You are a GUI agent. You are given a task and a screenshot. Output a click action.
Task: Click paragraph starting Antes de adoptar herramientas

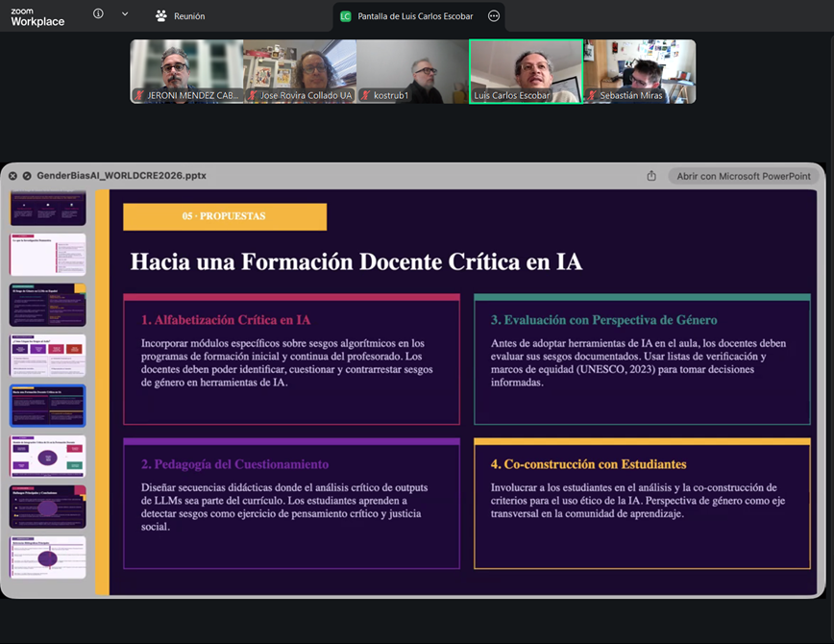[638, 362]
